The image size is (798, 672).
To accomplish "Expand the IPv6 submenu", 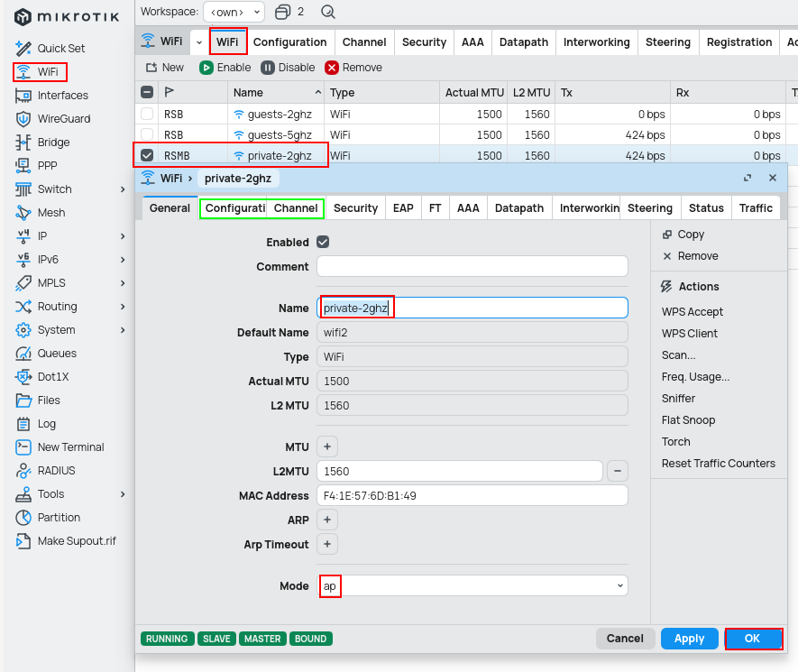I will tap(123, 260).
